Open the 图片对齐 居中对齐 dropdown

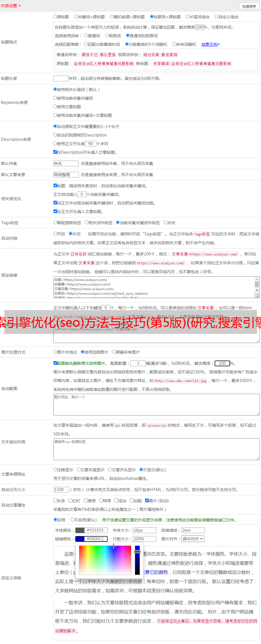(193, 539)
